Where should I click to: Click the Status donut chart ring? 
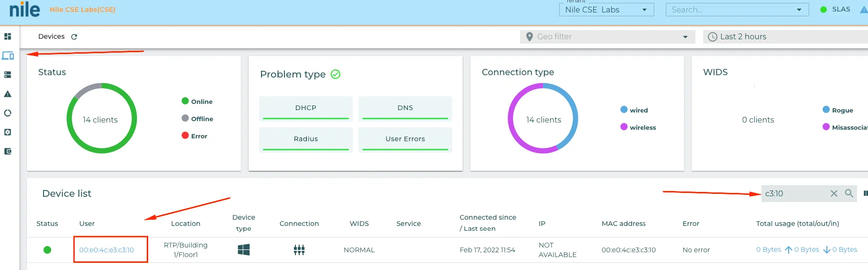pyautogui.click(x=102, y=118)
